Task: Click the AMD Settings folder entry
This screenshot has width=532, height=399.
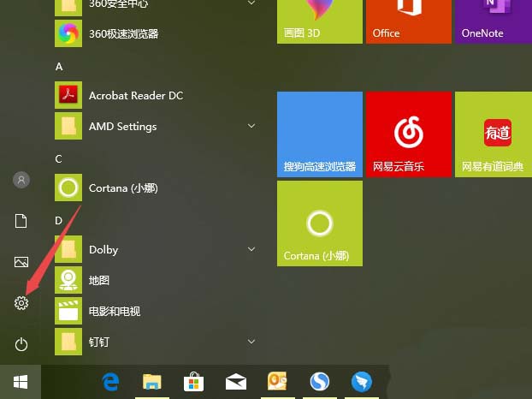Action: tap(155, 126)
